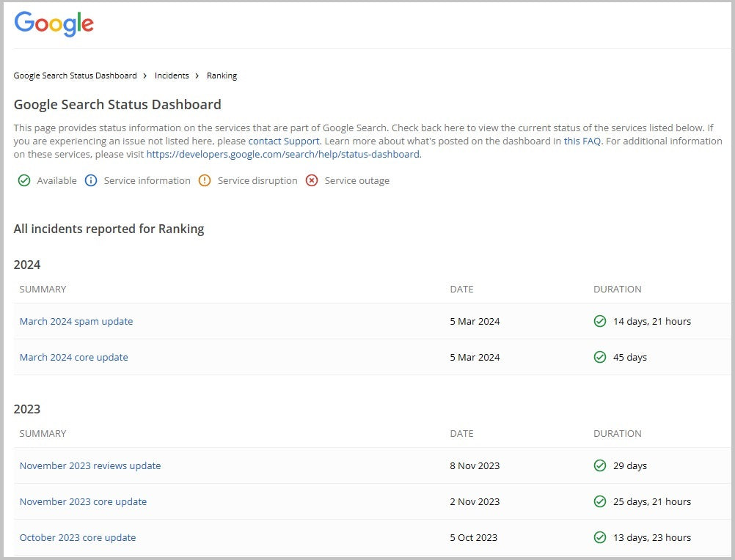Viewport: 735px width, 560px height.
Task: Click the 25 days, 21 hours duration
Action: (652, 502)
